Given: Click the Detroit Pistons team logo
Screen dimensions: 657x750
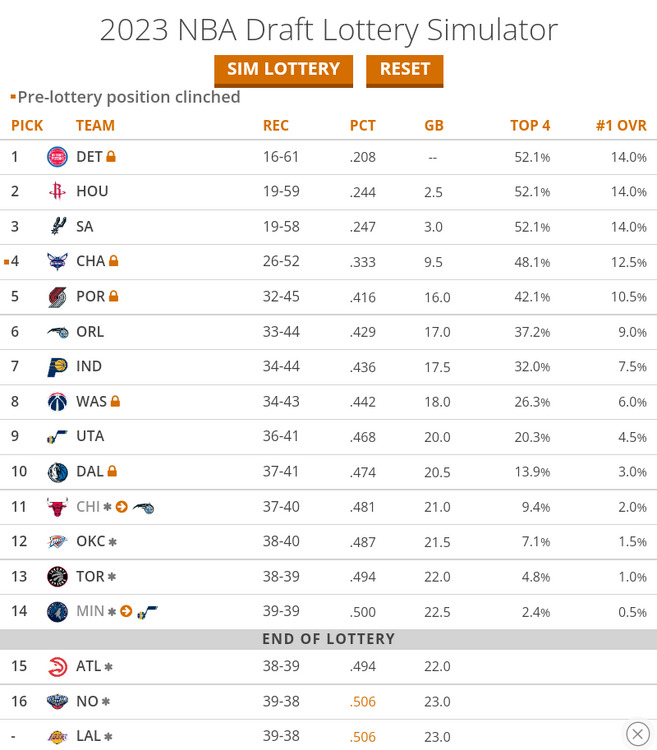Looking at the screenshot, I should [57, 157].
